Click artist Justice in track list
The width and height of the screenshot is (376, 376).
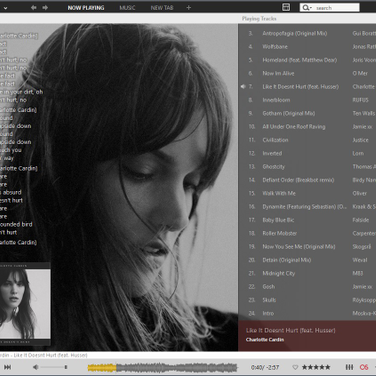point(360,140)
